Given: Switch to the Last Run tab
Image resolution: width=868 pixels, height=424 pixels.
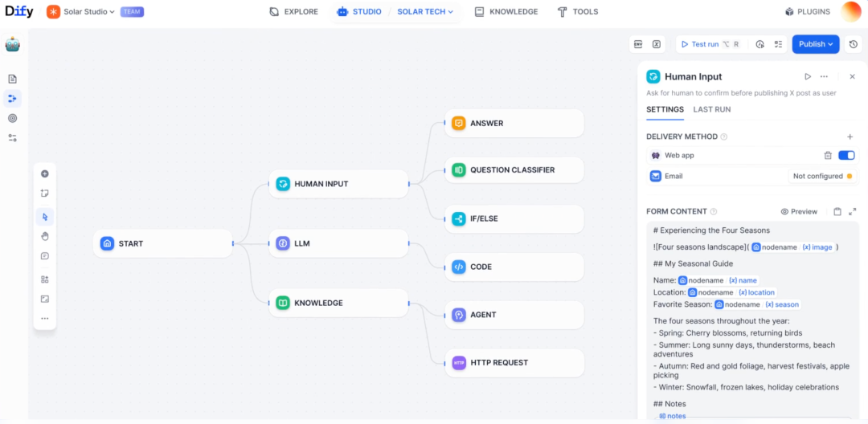Looking at the screenshot, I should click(x=712, y=109).
